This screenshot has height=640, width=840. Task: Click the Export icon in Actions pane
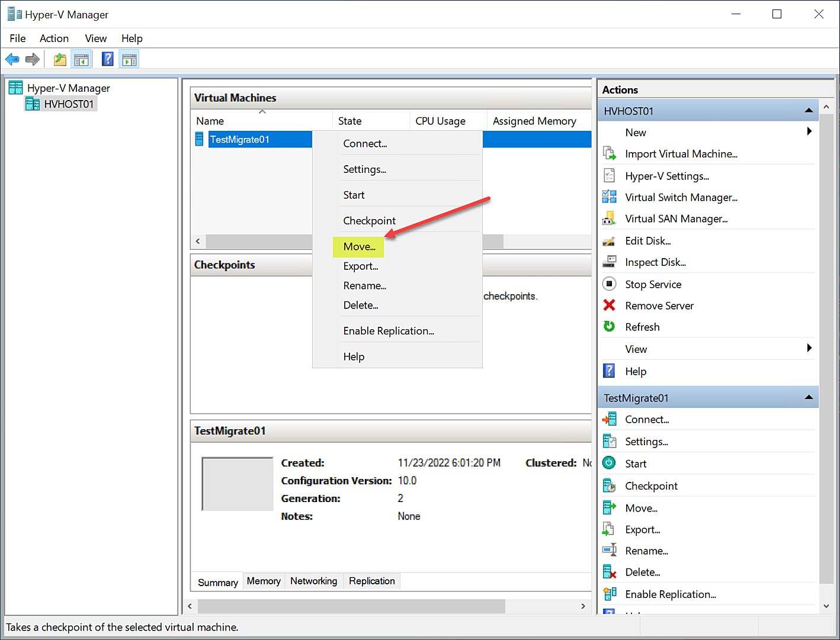[x=609, y=529]
